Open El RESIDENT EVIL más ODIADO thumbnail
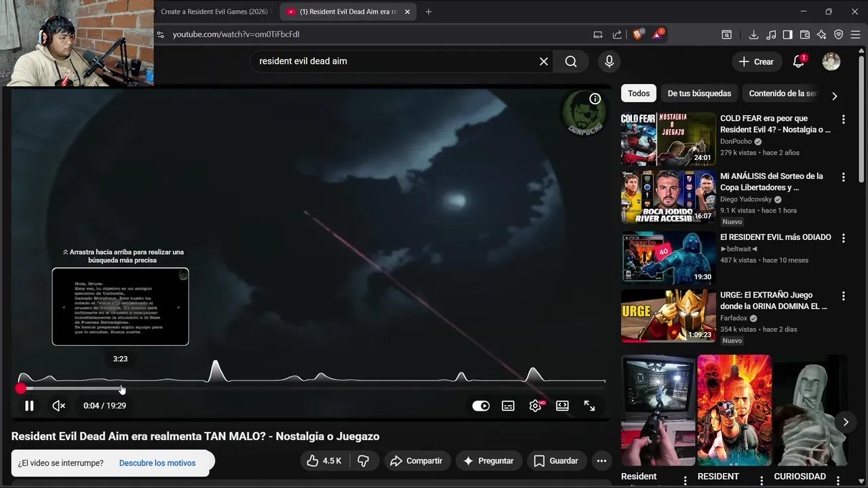Viewport: 868px width, 488px height. click(x=668, y=258)
